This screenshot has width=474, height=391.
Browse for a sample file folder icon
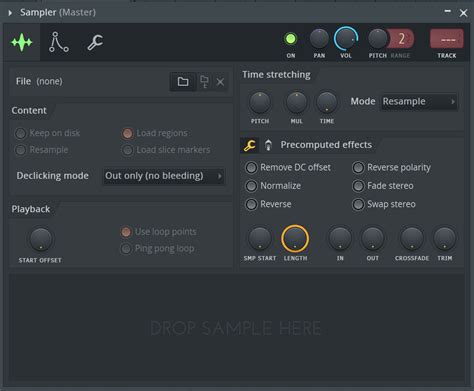pos(183,82)
